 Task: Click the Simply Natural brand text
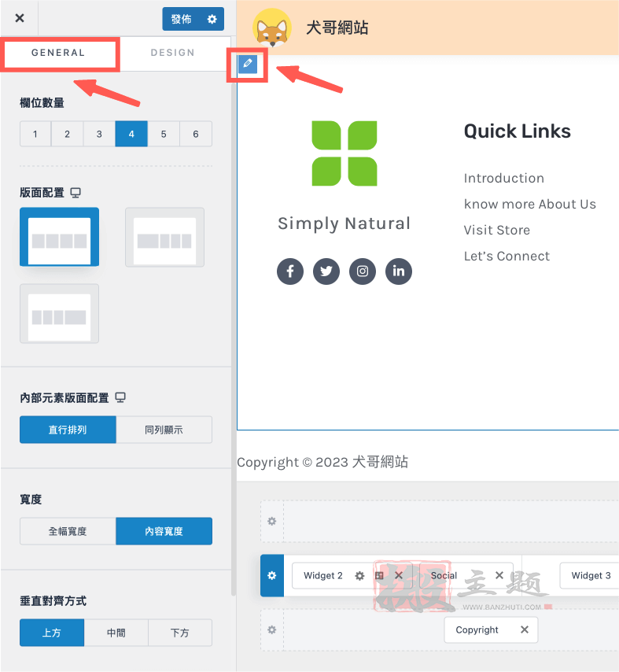coord(344,223)
